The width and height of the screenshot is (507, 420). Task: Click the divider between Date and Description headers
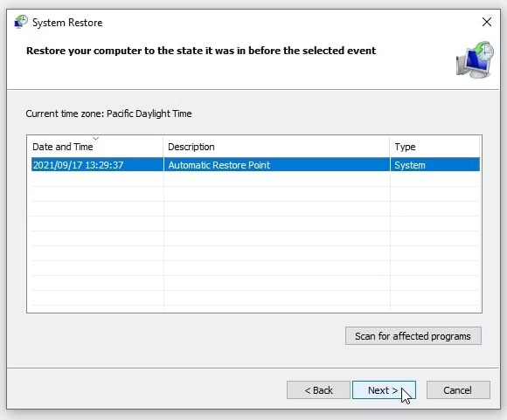point(163,147)
